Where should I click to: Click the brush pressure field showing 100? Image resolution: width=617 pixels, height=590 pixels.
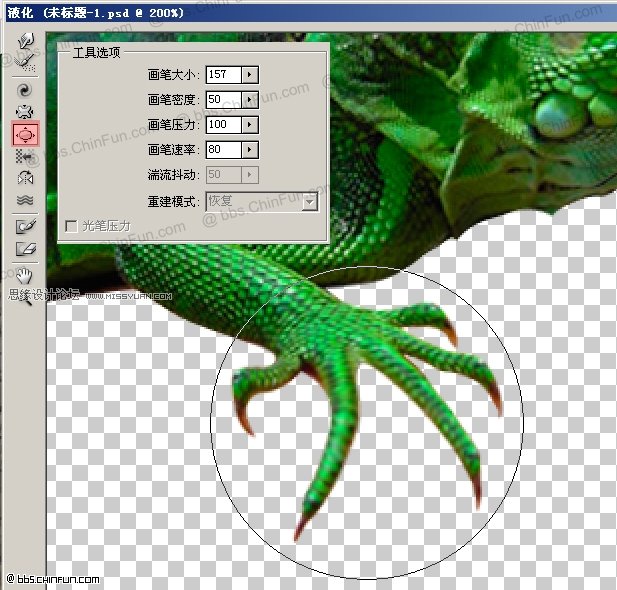pyautogui.click(x=224, y=125)
